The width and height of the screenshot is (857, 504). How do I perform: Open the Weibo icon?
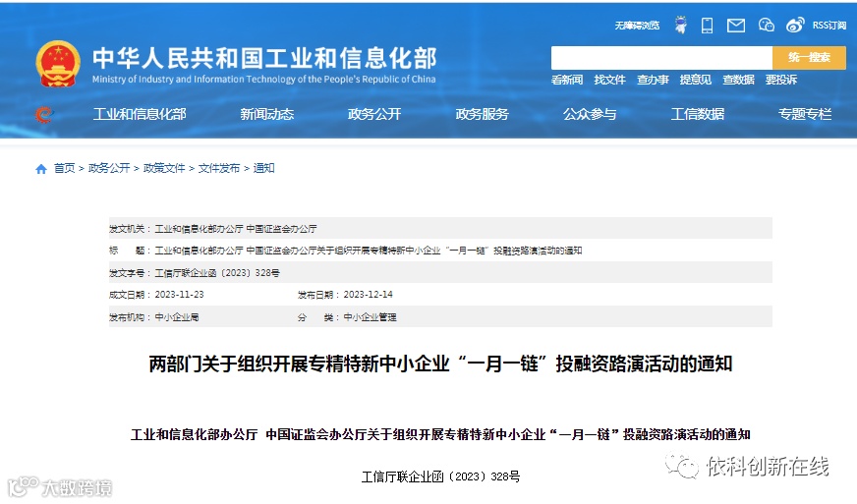pyautogui.click(x=795, y=25)
